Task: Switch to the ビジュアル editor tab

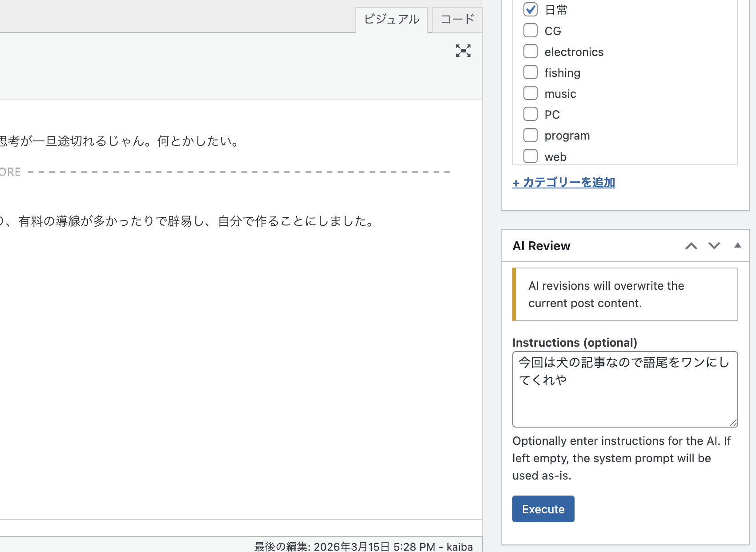Action: (391, 19)
